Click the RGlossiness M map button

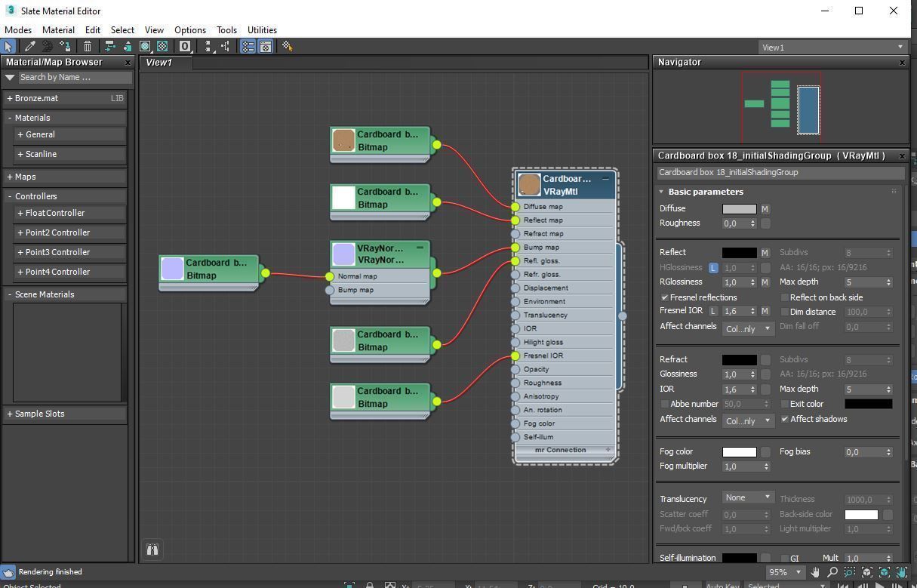(765, 282)
